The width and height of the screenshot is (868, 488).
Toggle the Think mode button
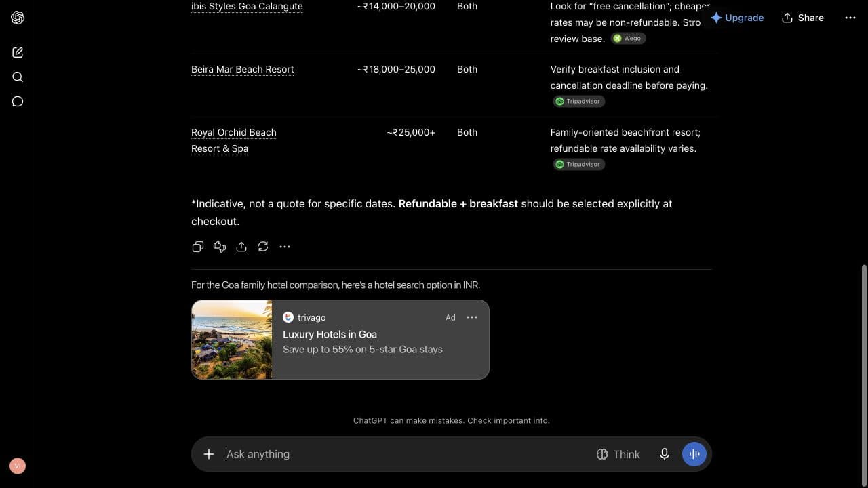618,454
